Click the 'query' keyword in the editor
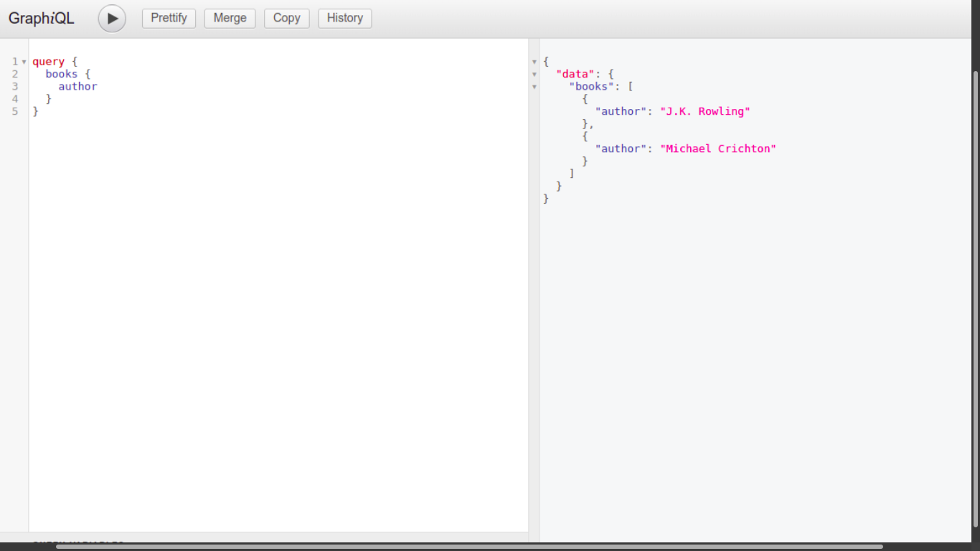 (48, 62)
